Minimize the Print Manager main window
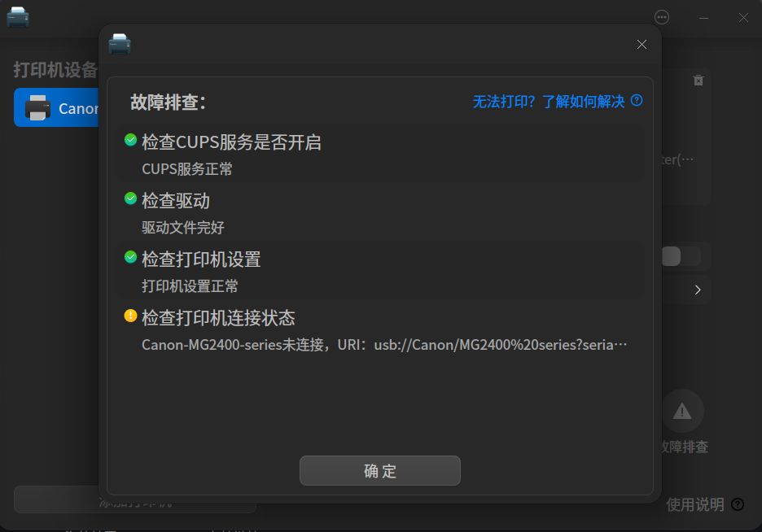 (703, 18)
